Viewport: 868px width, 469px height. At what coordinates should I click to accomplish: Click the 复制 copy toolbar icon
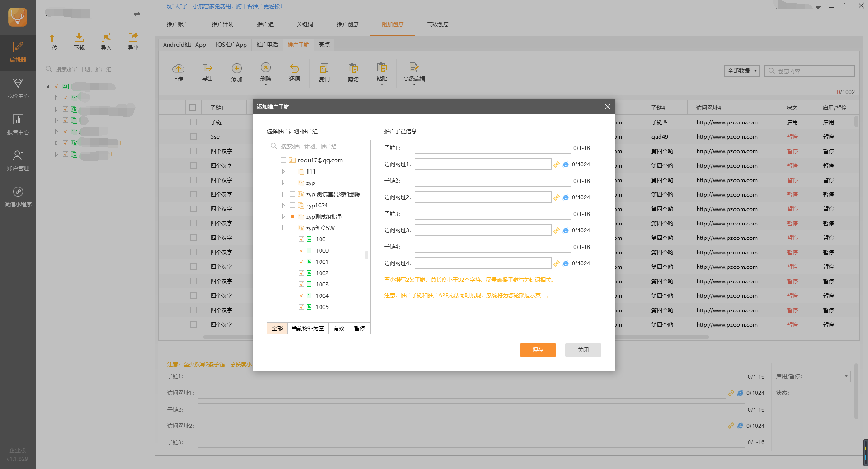324,72
